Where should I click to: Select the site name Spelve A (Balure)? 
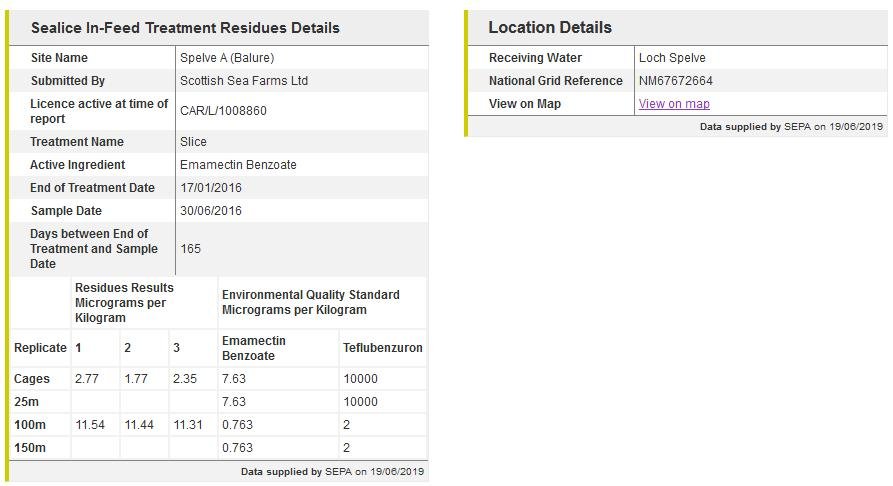226,58
